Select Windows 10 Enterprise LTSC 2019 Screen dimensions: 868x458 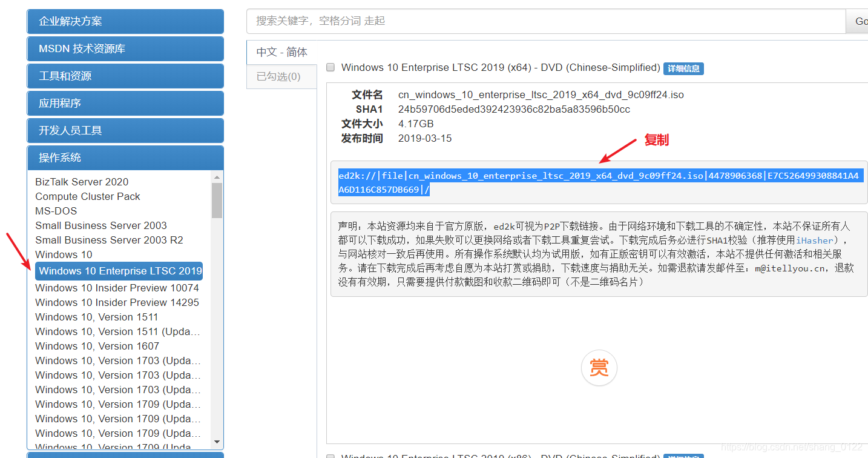pyautogui.click(x=119, y=271)
